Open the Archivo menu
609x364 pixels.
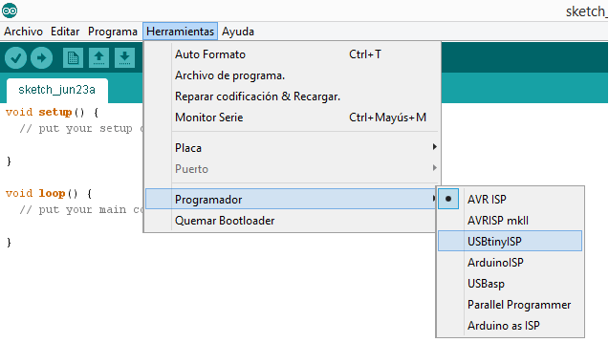[x=23, y=32]
